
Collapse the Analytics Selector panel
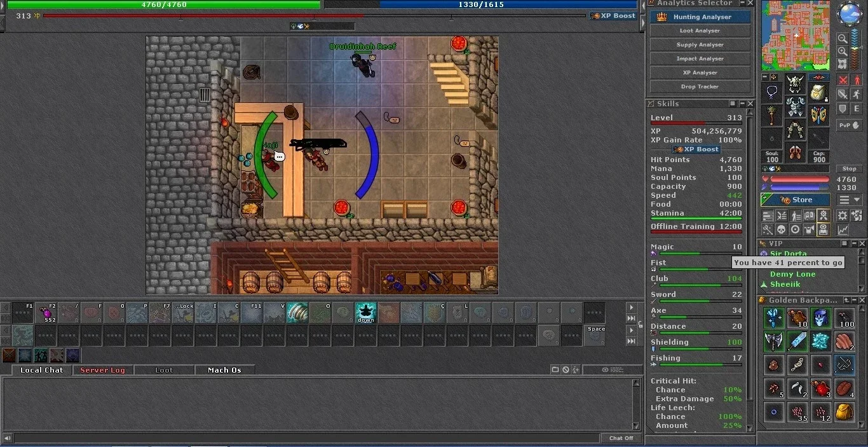click(742, 3)
